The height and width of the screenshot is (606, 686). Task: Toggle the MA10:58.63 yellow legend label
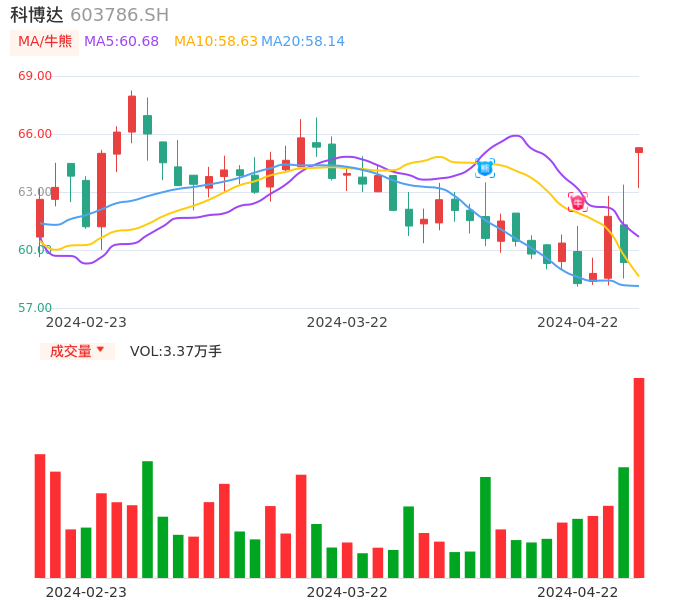pos(215,42)
